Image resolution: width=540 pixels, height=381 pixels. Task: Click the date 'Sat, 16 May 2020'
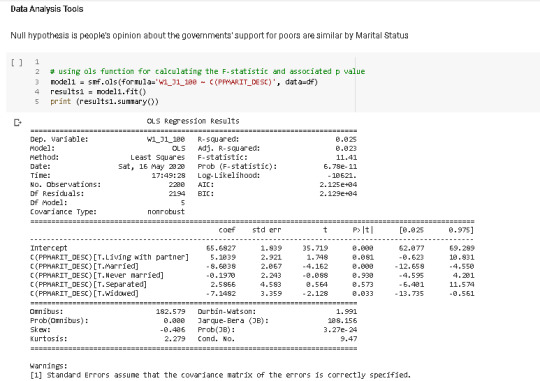[152, 166]
